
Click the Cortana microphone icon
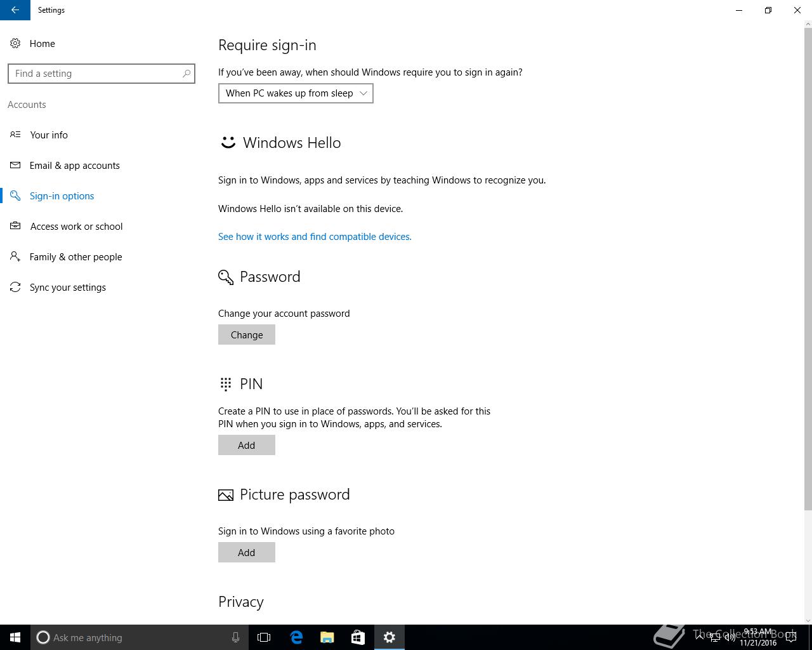235,637
